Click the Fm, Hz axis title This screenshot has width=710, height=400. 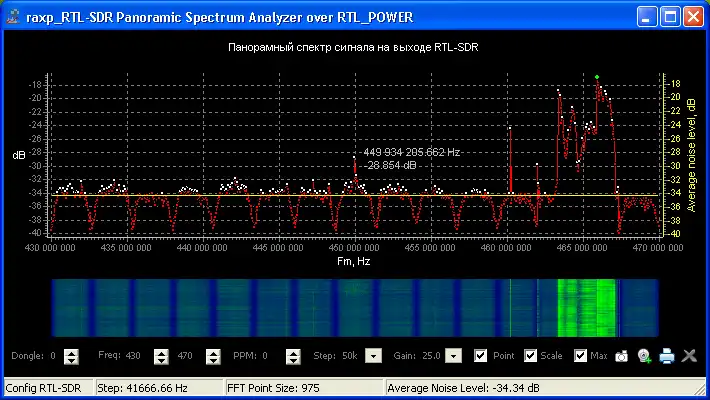click(354, 261)
